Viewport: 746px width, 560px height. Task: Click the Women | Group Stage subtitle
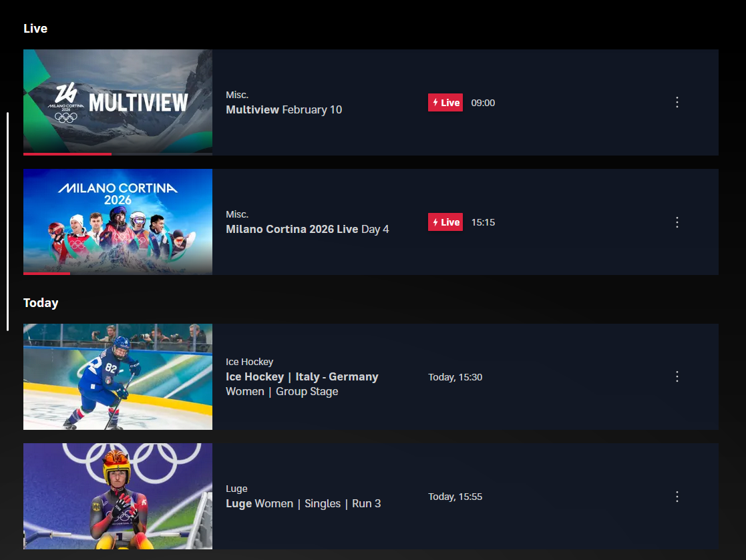282,392
